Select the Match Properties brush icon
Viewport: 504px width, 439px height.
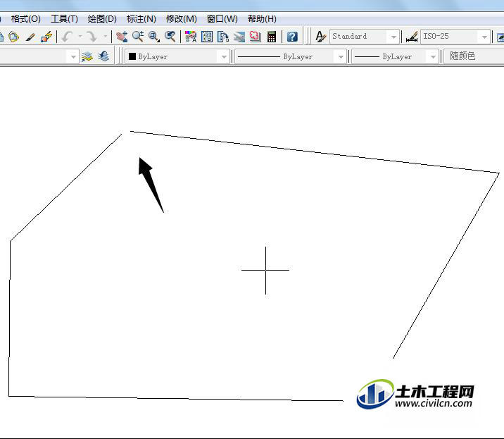pyautogui.click(x=30, y=37)
